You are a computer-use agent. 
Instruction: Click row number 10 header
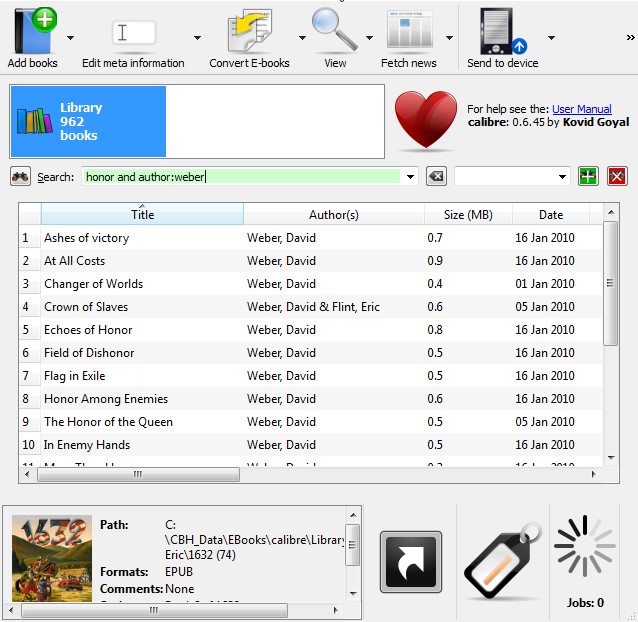coord(28,445)
